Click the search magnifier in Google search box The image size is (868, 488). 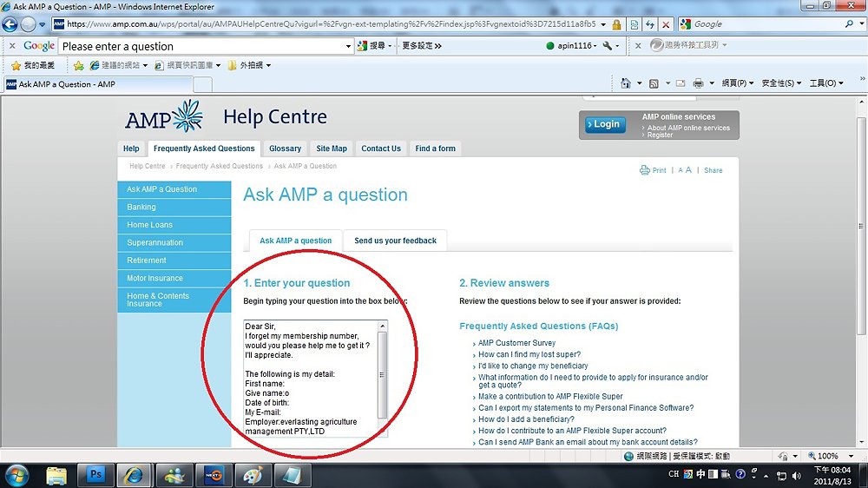(x=849, y=23)
